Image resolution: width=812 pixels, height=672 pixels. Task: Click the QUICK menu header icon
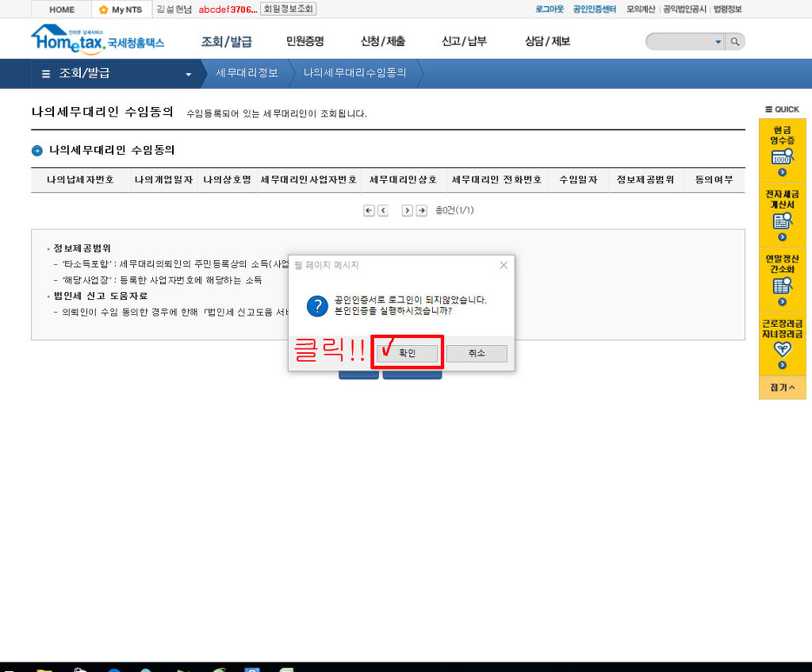click(769, 109)
